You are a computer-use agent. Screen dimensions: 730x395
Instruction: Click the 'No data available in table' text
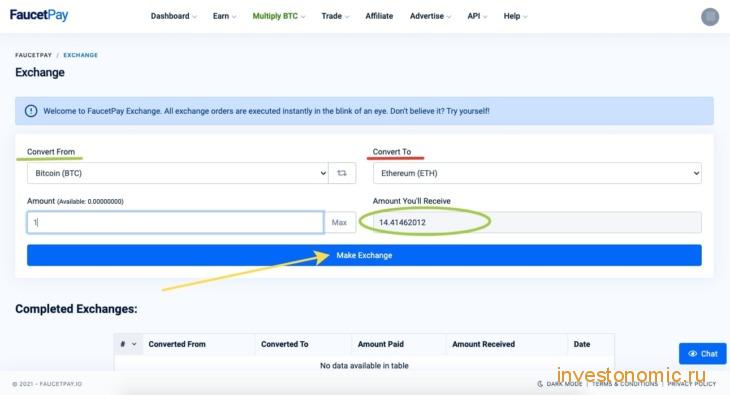[364, 366]
